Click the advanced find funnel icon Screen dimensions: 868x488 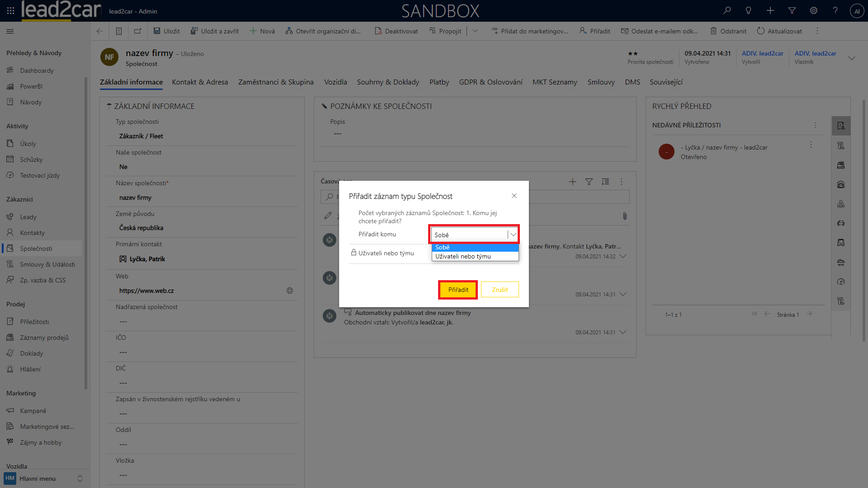(792, 10)
